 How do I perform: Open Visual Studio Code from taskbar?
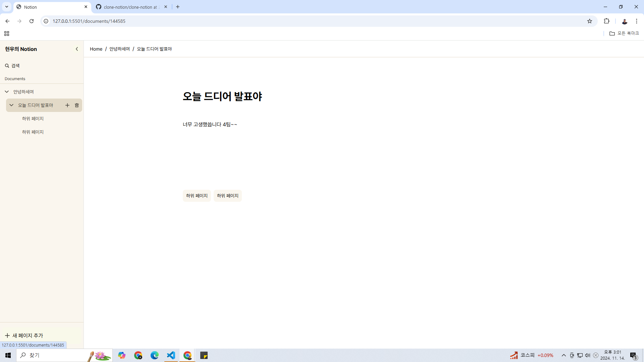(171, 355)
